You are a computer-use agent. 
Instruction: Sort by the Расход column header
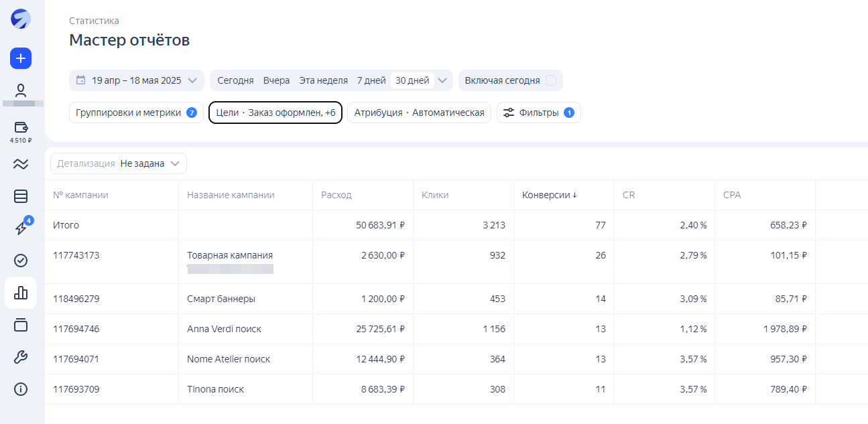[336, 195]
